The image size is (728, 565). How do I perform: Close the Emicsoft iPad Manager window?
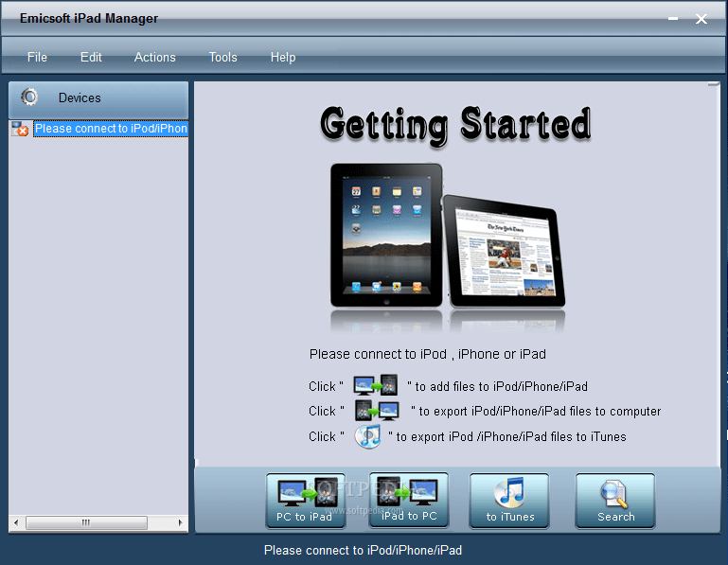[x=701, y=19]
